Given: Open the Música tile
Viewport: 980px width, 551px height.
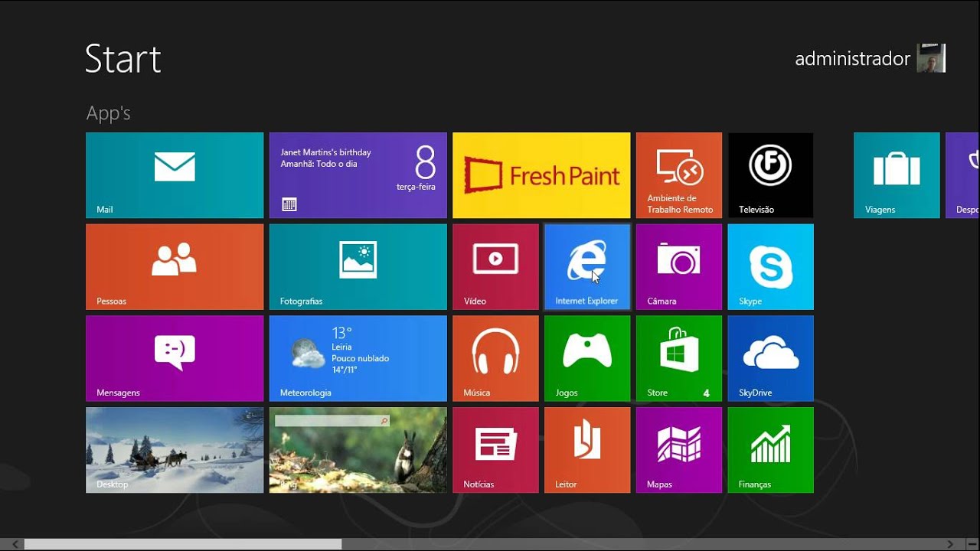Looking at the screenshot, I should coord(495,358).
